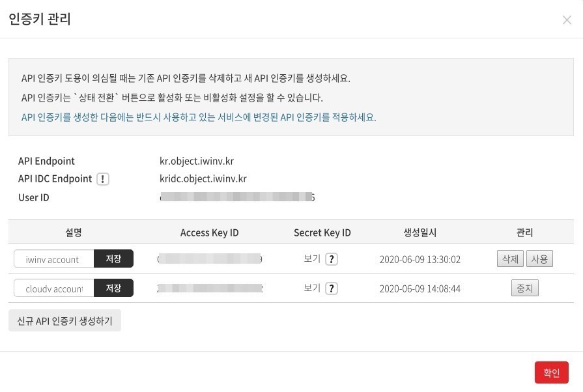The image size is (583, 392).
Task: Suspend the cloudv account key with 중지
Action: (525, 288)
